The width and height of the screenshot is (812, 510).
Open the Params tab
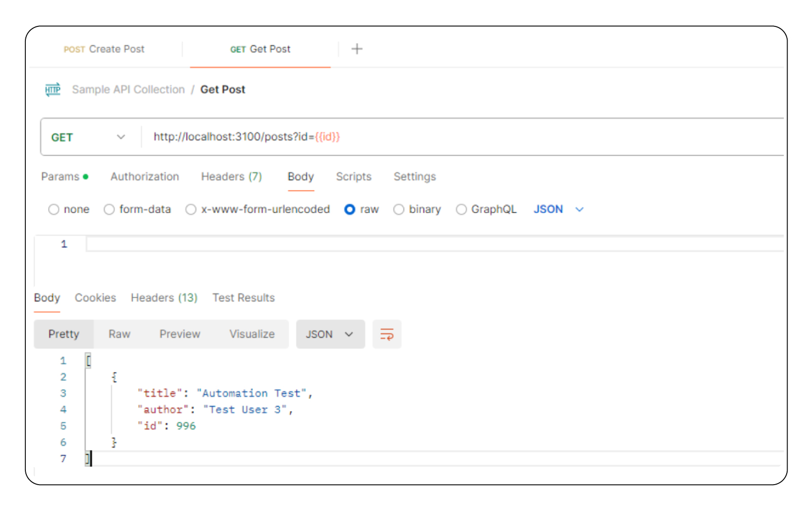click(61, 177)
